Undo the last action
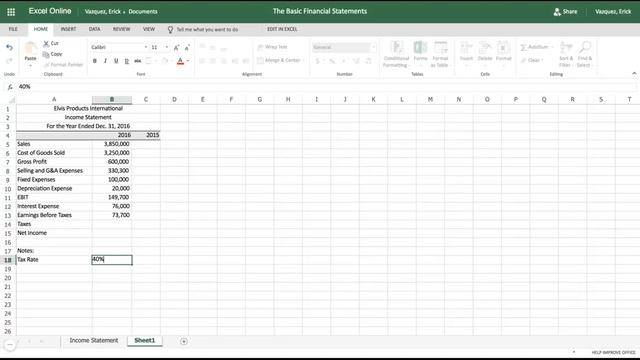 tap(9, 48)
